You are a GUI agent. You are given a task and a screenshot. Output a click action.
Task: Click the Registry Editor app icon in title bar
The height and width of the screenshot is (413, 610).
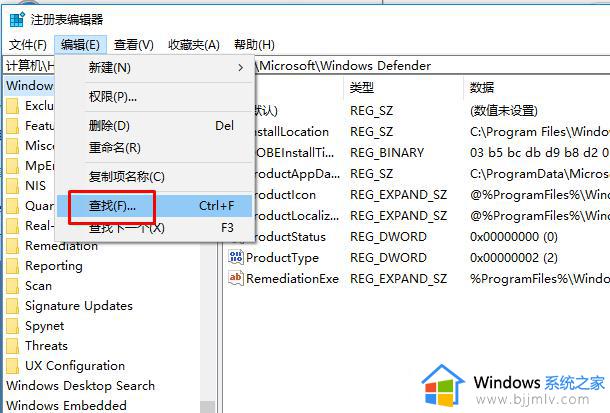click(17, 19)
